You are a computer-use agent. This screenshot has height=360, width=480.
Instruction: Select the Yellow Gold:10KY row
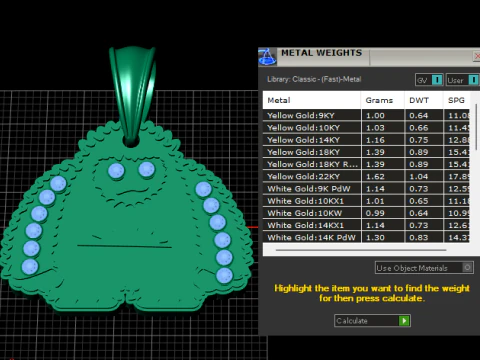tap(366, 128)
